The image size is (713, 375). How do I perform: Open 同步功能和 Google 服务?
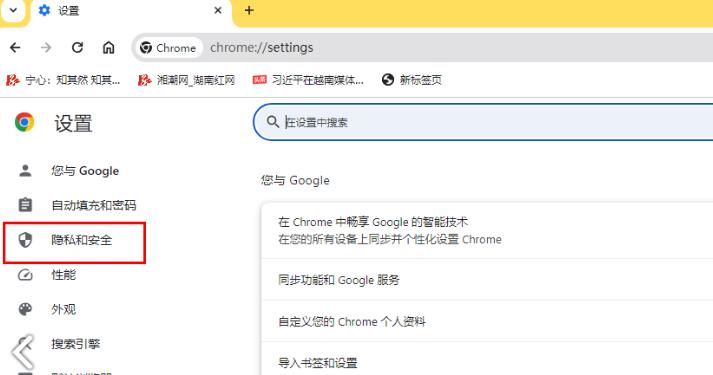tap(487, 280)
